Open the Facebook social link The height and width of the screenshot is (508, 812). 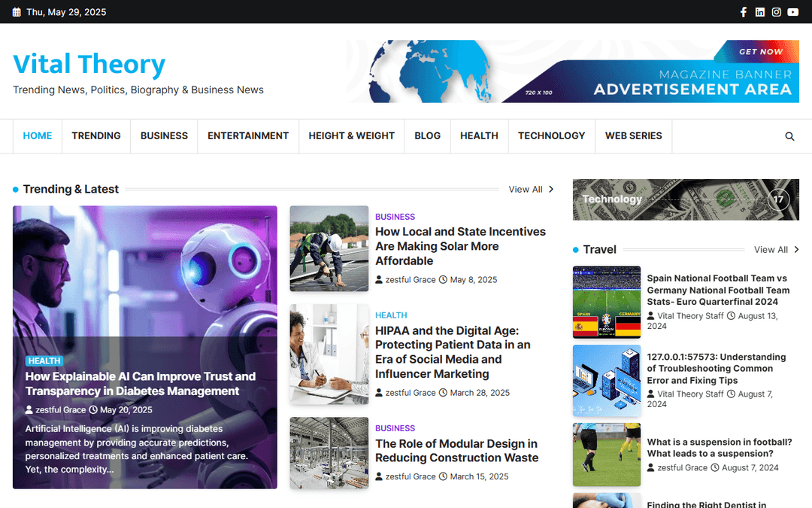[743, 12]
